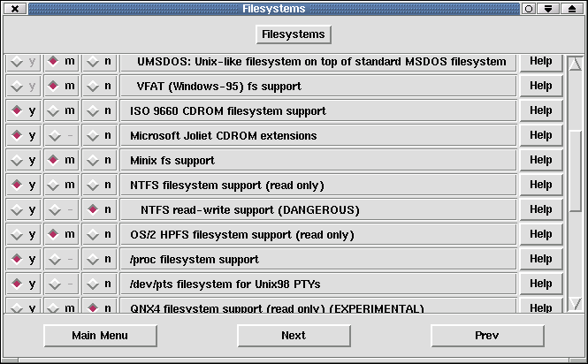Disable Minix fs support by selecting 'n'
588x364 pixels.
coord(99,161)
